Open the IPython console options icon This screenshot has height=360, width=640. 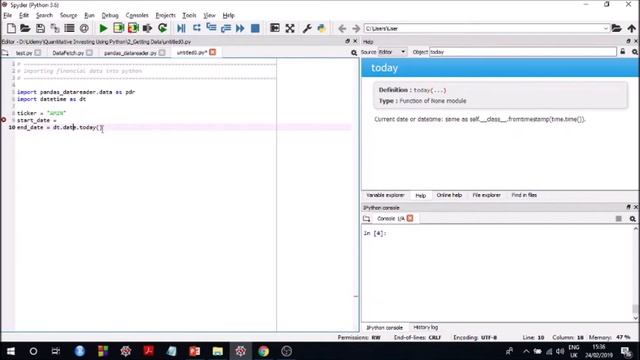tap(633, 219)
